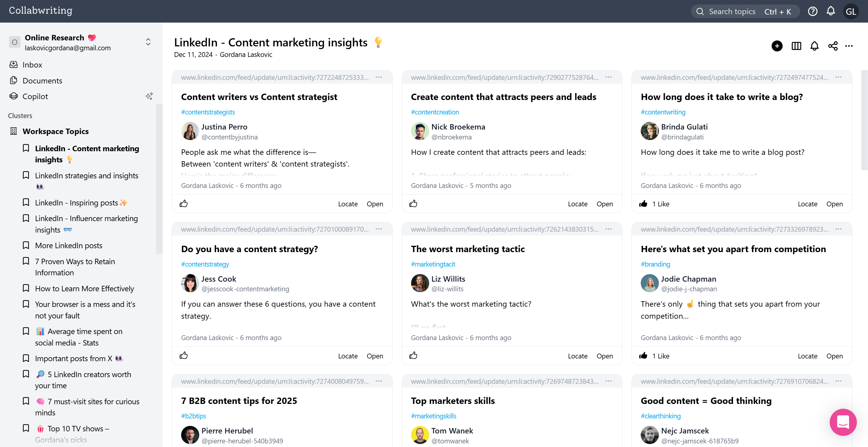Open LinkedIn strategies and insights topic

[86, 181]
